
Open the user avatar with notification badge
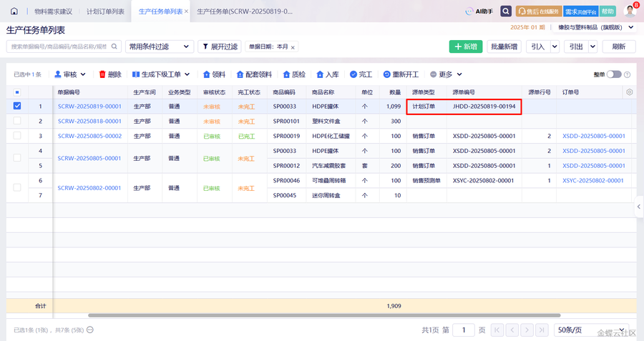click(x=630, y=11)
